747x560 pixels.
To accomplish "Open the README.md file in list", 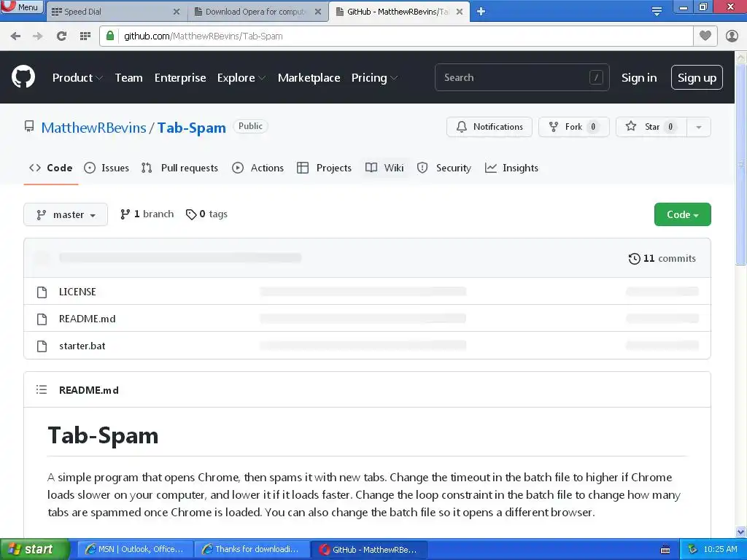I will (x=88, y=319).
